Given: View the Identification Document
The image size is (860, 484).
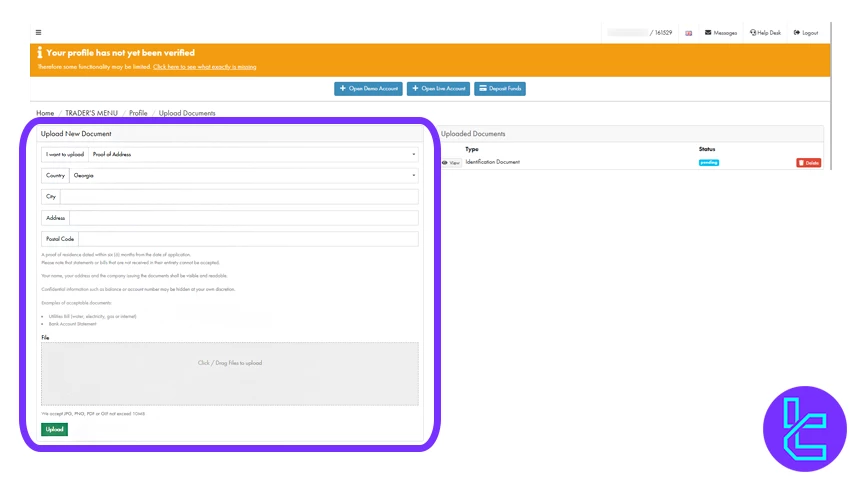Looking at the screenshot, I should 451,163.
